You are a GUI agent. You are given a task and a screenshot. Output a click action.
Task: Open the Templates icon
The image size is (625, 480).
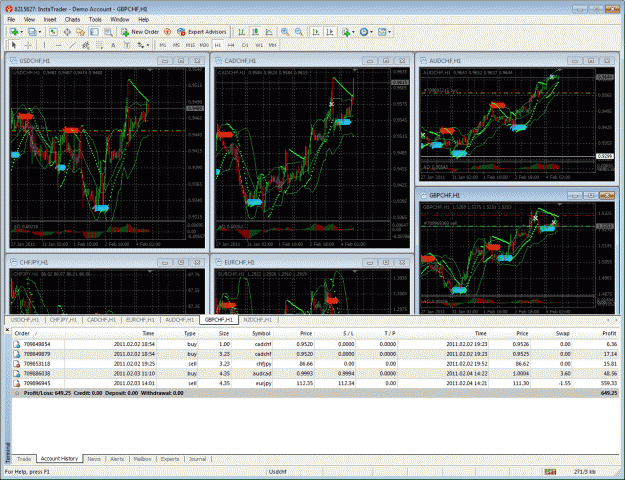[382, 32]
